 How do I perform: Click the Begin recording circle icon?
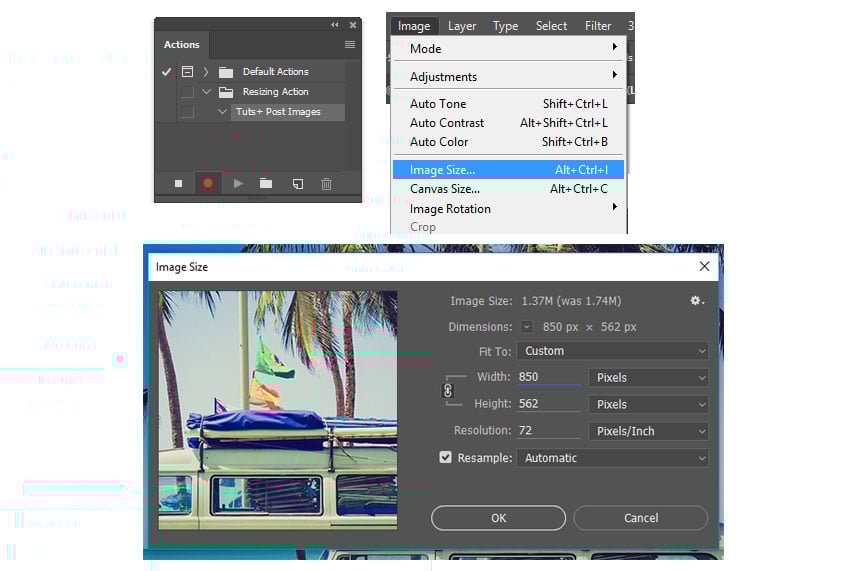(208, 184)
